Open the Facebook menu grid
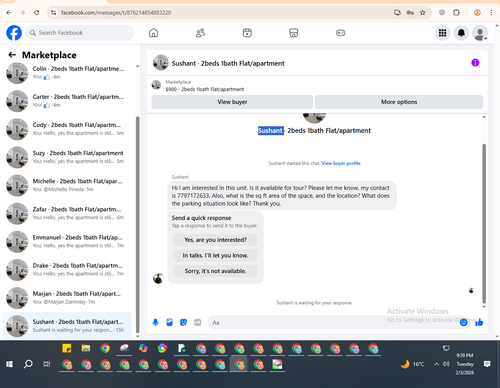 pyautogui.click(x=442, y=33)
